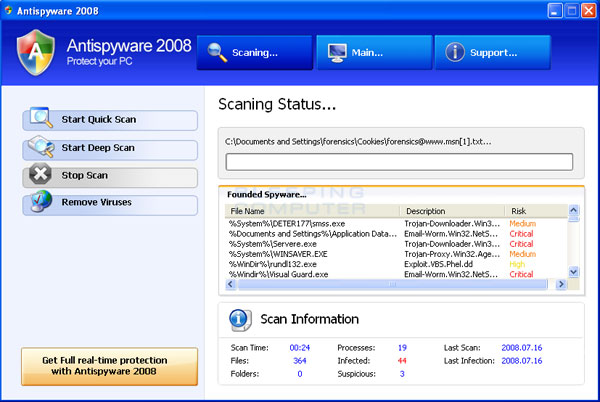Click the Files count 364

pyautogui.click(x=300, y=361)
